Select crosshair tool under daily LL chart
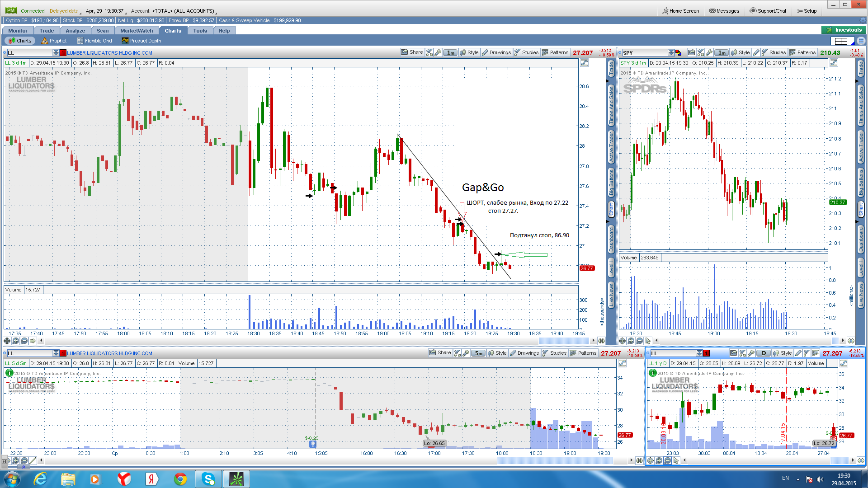868x488 pixels. (x=650, y=460)
